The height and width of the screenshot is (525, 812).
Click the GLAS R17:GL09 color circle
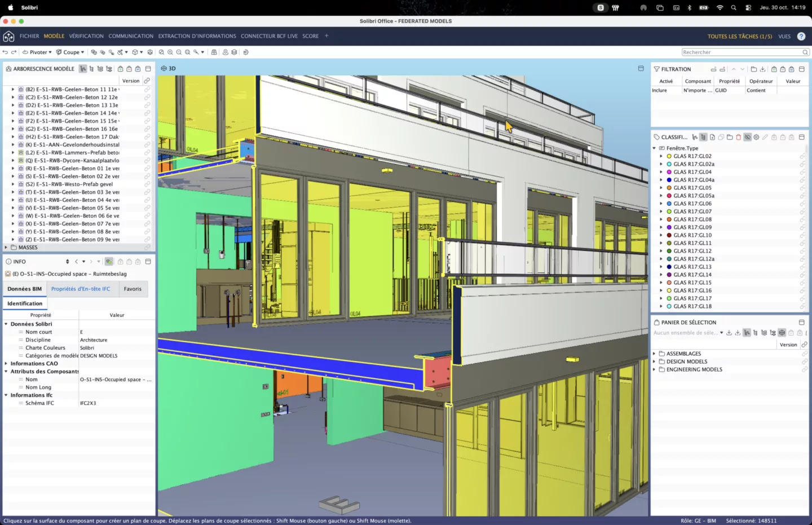coord(669,227)
